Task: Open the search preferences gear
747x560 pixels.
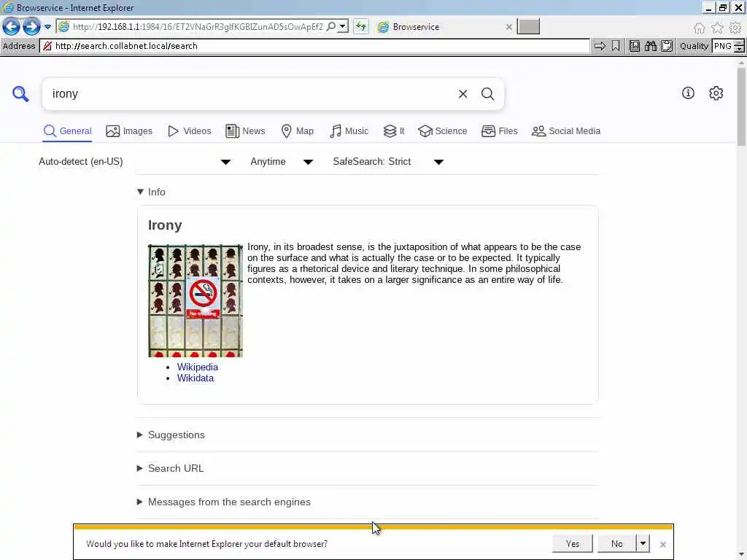Action: coord(716,93)
